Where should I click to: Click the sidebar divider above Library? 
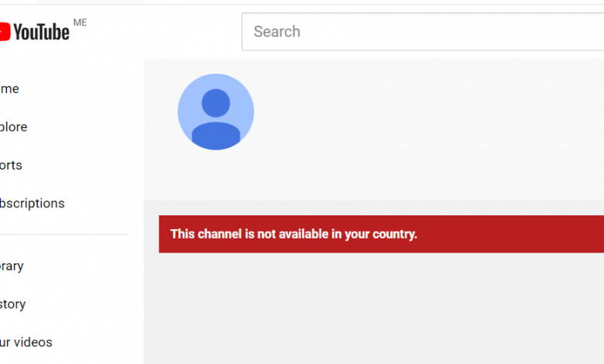point(64,234)
